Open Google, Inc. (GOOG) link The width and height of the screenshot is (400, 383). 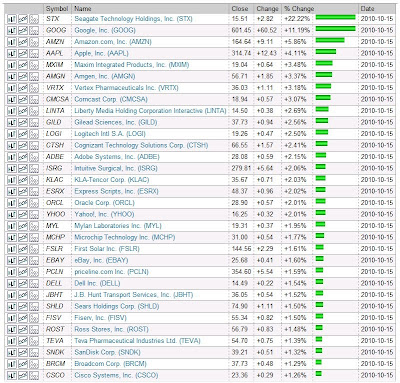pyautogui.click(x=105, y=30)
